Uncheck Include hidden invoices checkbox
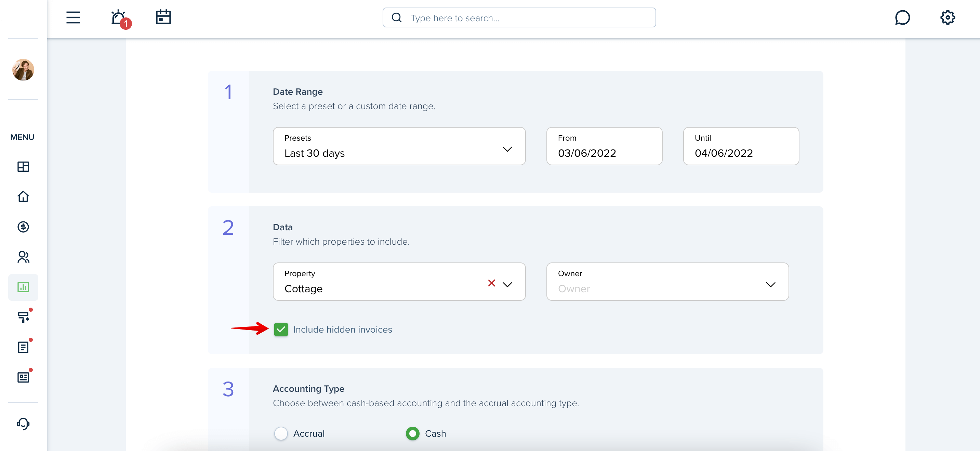This screenshot has width=980, height=451. pyautogui.click(x=281, y=330)
